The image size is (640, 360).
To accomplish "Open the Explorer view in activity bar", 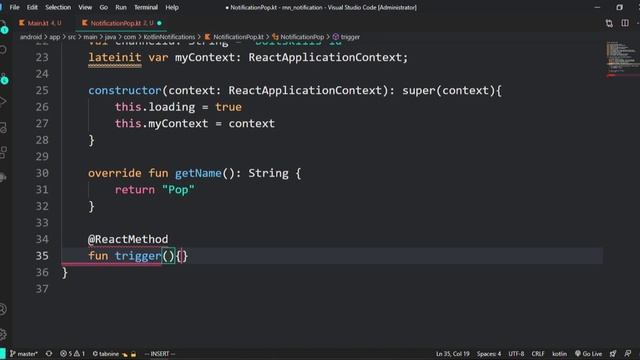I will point(3,26).
